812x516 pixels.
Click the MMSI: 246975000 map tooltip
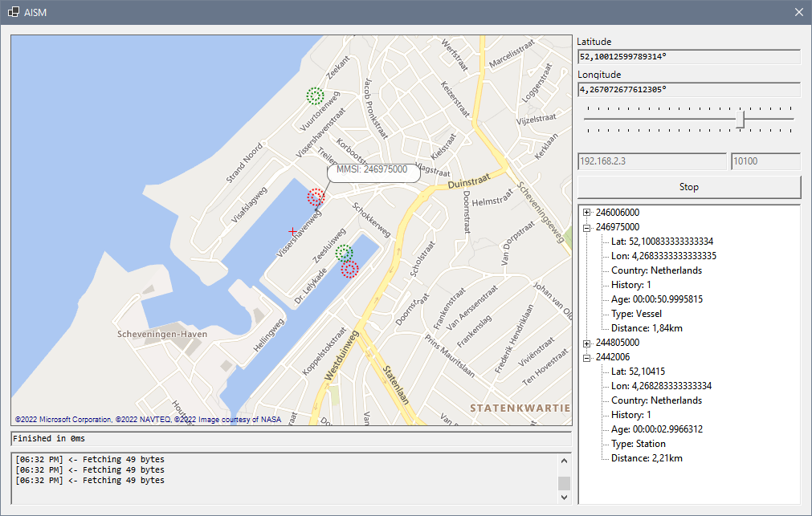(373, 170)
